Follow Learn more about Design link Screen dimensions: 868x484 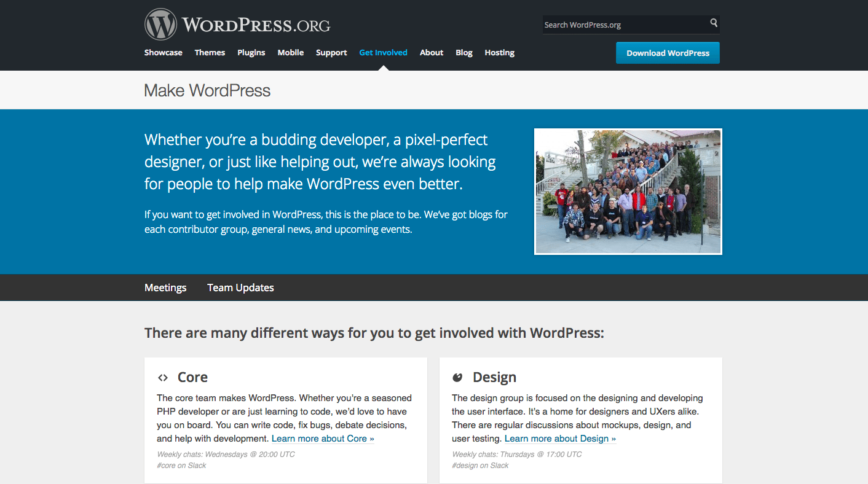coord(559,438)
